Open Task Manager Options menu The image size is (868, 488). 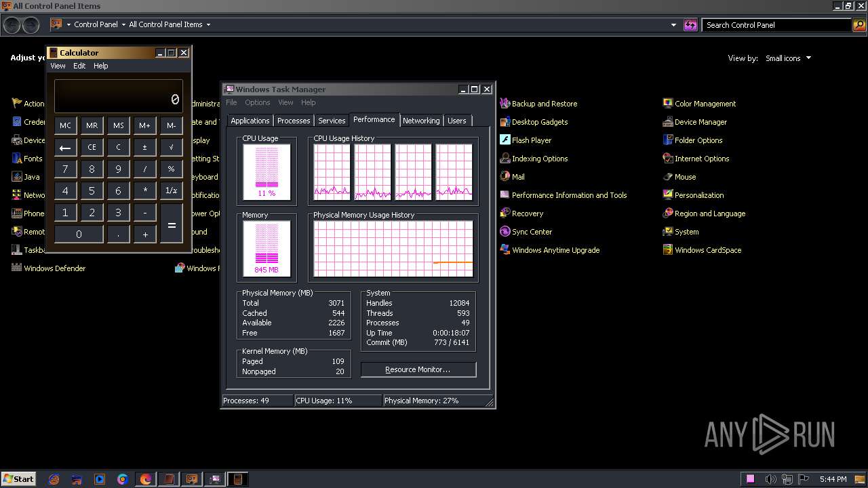(258, 102)
